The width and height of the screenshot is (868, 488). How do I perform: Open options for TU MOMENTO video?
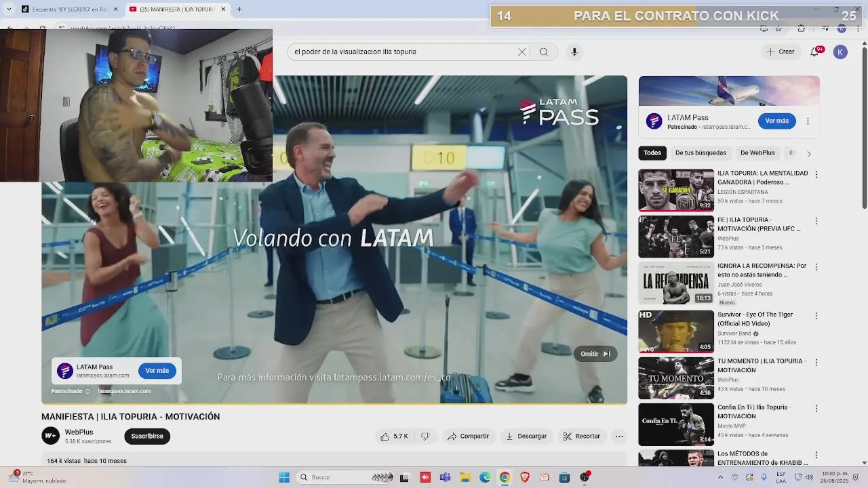click(x=816, y=362)
